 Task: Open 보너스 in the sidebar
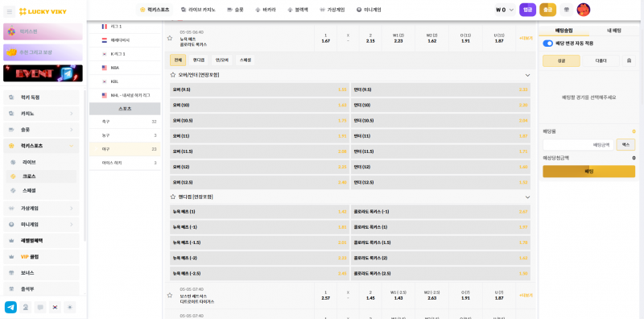41,273
